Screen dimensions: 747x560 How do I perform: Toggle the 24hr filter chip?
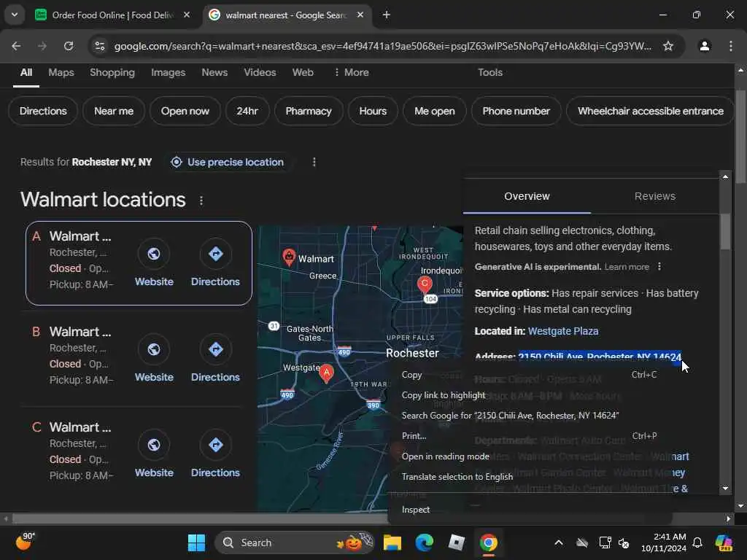247,111
